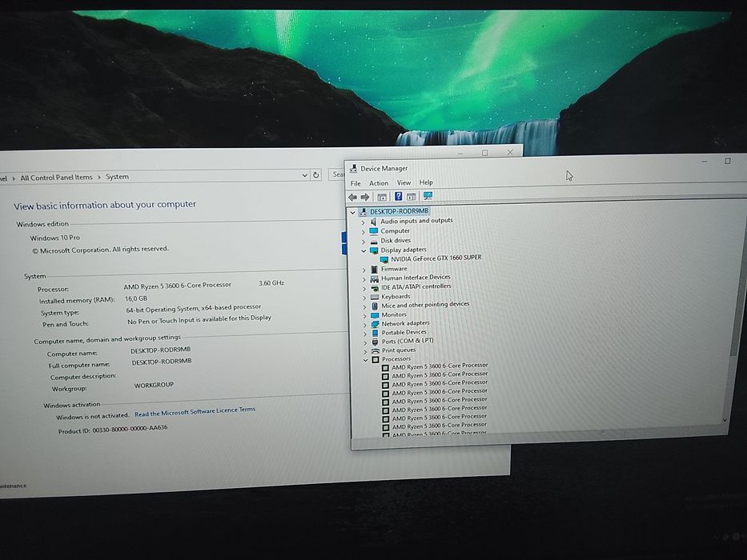Open the Help menu in Device Manager
Screen dimensions: 747x560
point(426,182)
